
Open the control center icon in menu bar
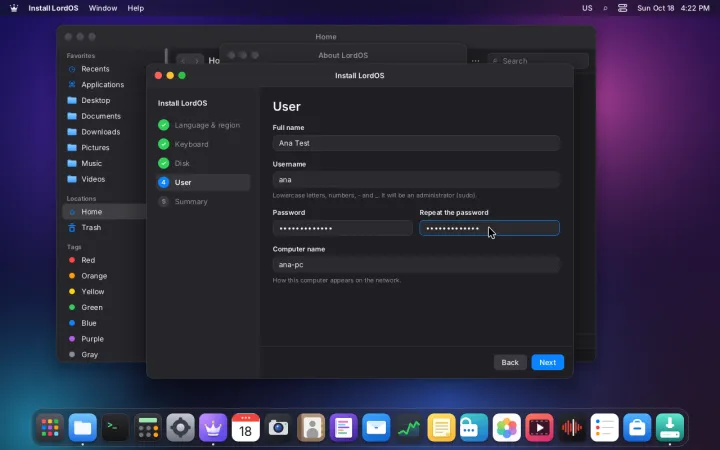coord(622,8)
